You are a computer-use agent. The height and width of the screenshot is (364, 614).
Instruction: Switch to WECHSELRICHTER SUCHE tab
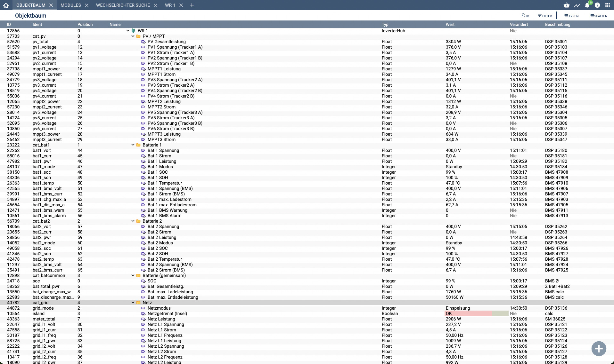[x=123, y=5]
